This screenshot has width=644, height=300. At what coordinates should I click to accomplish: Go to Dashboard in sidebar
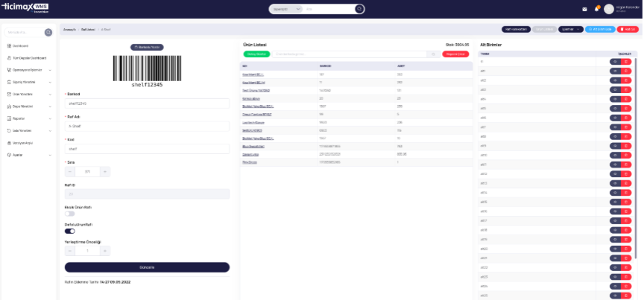tap(18, 46)
